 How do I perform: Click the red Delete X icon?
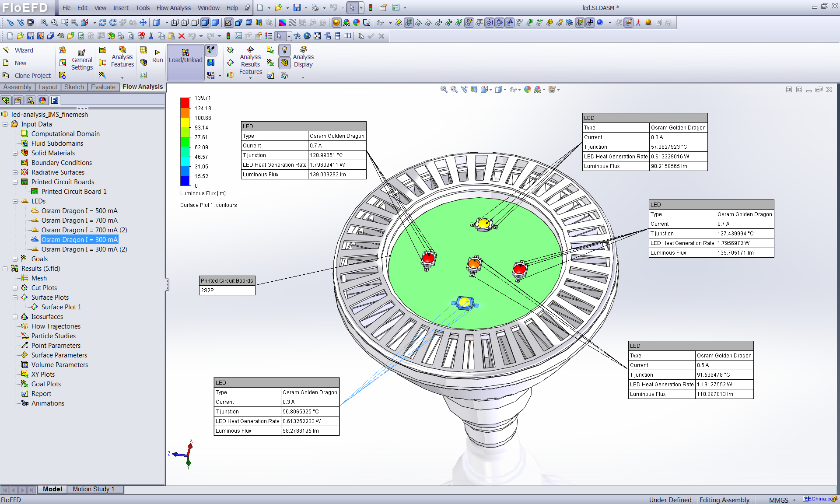pos(182,36)
